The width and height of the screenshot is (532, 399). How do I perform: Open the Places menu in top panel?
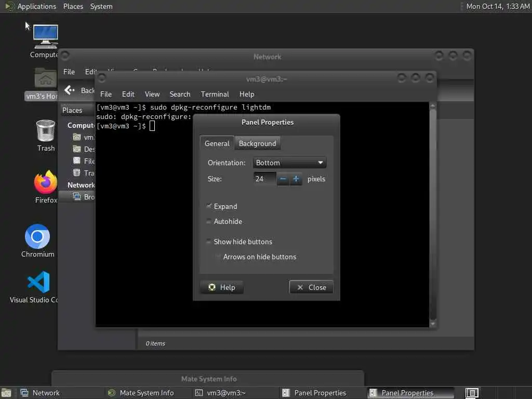coord(73,6)
